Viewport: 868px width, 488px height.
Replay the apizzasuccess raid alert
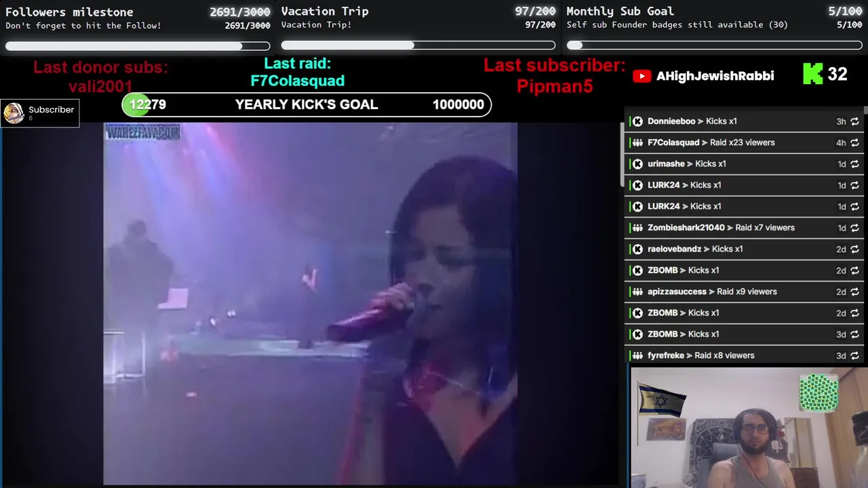[854, 291]
